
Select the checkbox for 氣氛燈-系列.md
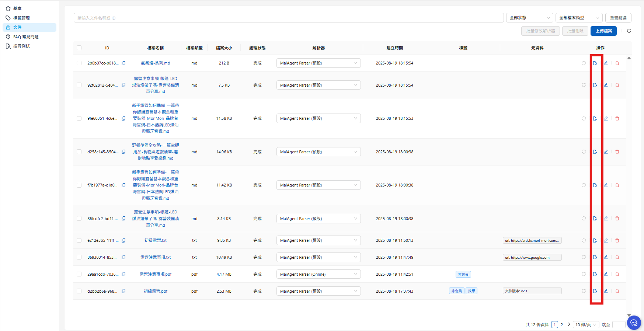point(79,63)
